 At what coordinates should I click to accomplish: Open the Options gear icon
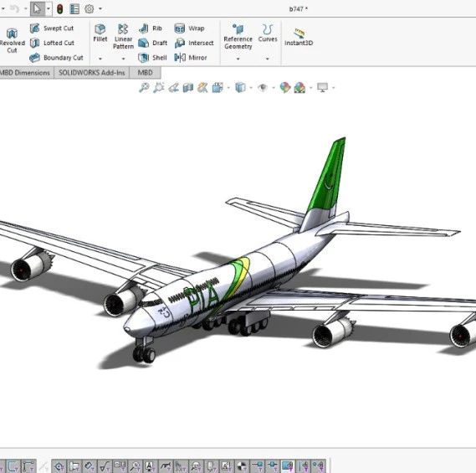(90, 9)
